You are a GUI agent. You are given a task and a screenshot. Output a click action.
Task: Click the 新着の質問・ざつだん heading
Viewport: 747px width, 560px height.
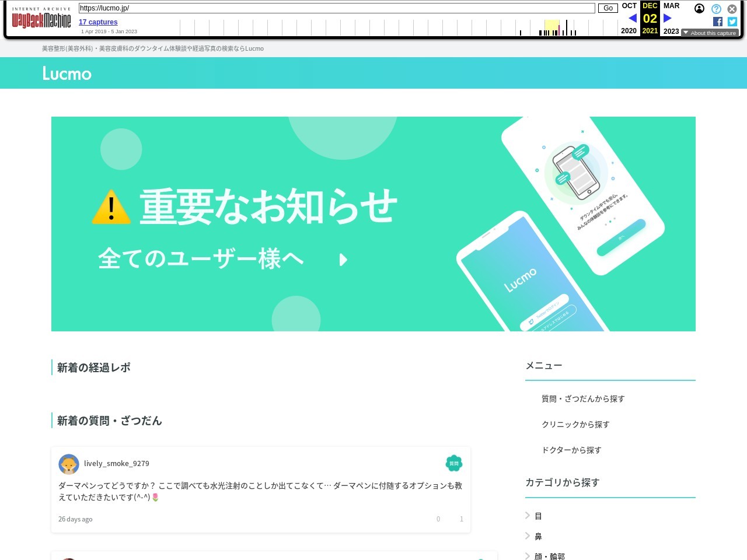pos(110,421)
